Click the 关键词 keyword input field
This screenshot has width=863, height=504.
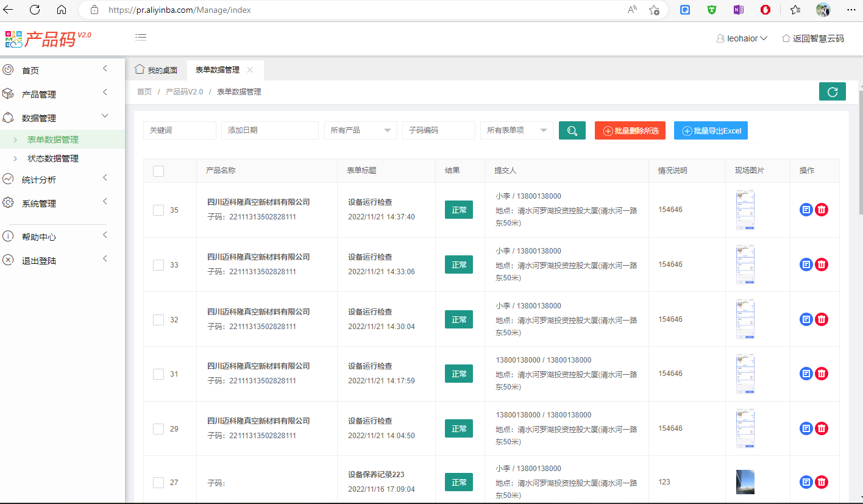[179, 130]
